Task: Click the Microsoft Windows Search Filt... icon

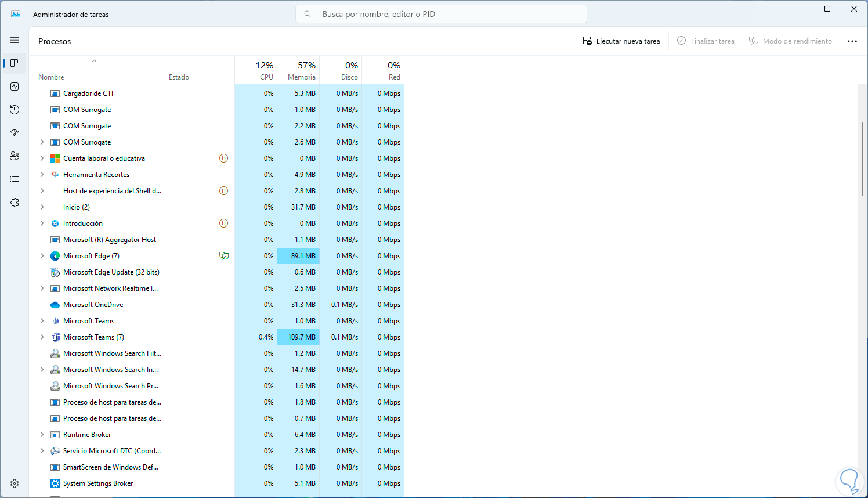Action: coord(55,353)
